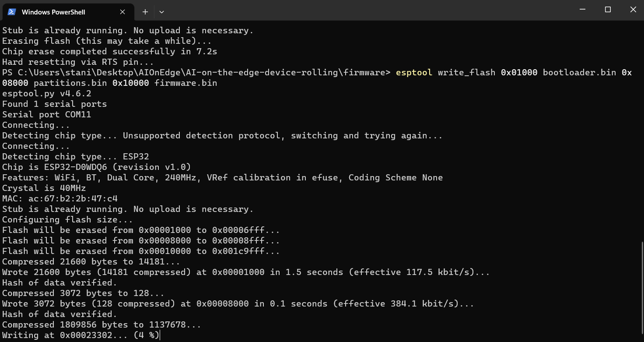Click the "Found 1 serial ports" line

coord(54,104)
